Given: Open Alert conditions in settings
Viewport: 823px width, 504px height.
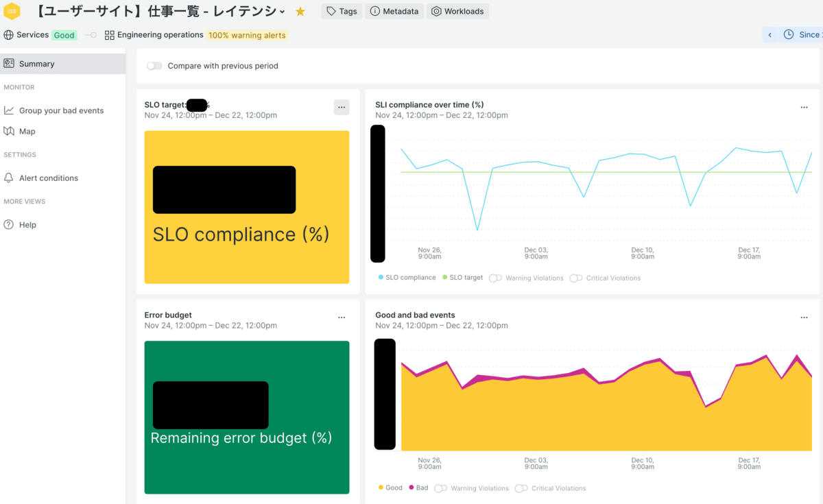Looking at the screenshot, I should [49, 178].
